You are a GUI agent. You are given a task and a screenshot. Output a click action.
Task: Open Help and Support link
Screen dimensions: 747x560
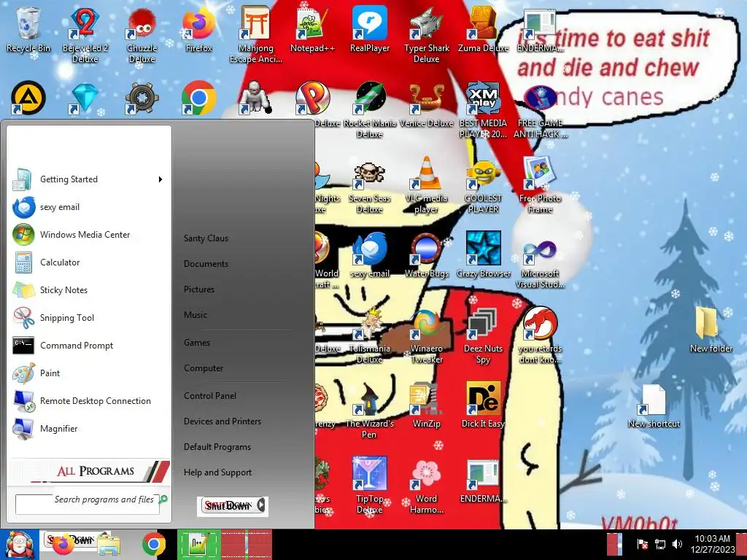tap(217, 472)
